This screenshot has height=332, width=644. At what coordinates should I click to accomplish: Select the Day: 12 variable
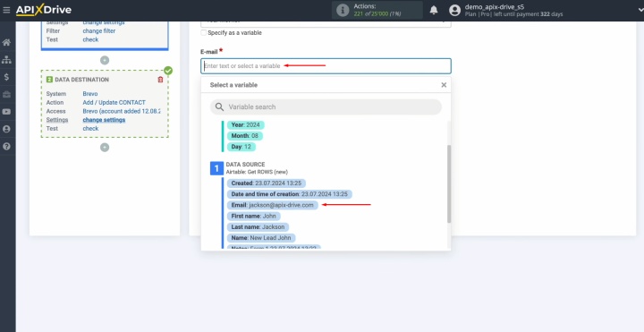pyautogui.click(x=241, y=147)
